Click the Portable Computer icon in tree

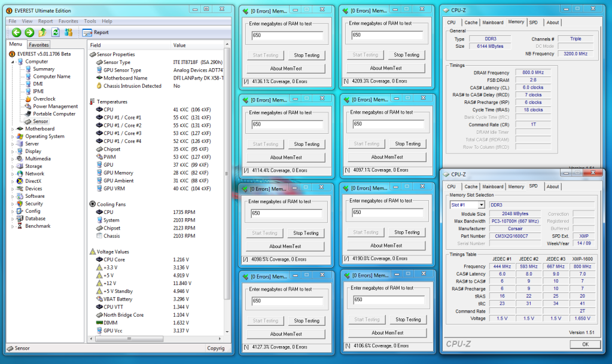28,114
